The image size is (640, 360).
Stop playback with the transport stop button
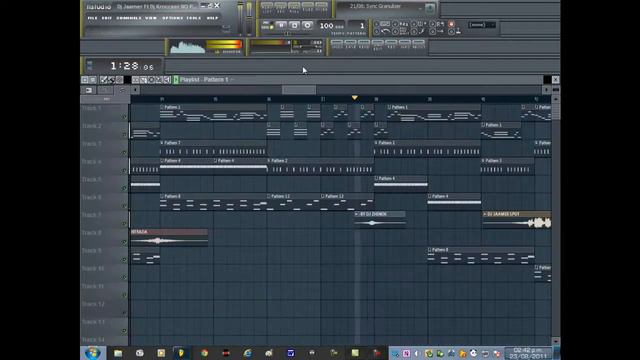pos(294,25)
